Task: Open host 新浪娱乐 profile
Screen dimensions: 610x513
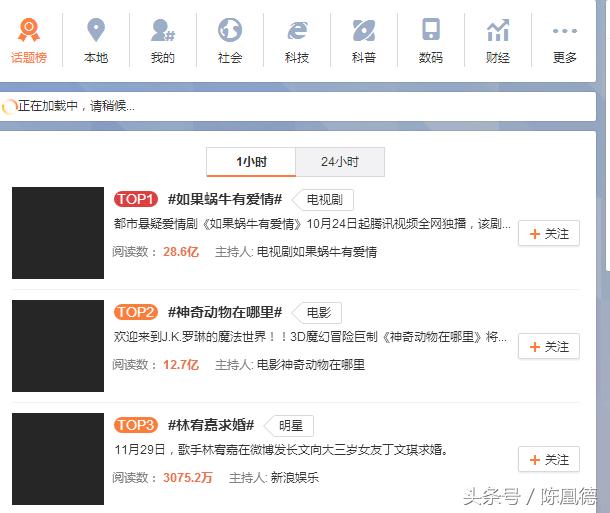Action: (294, 478)
